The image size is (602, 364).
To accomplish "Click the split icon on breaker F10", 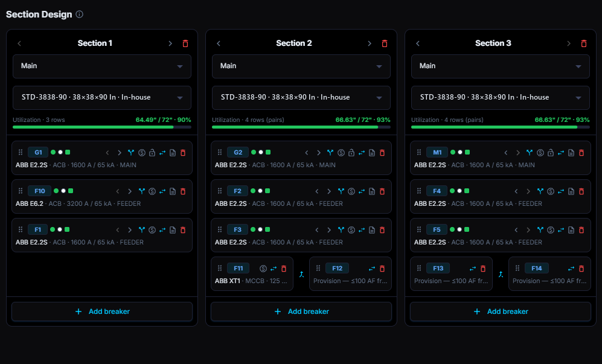I will tap(142, 191).
